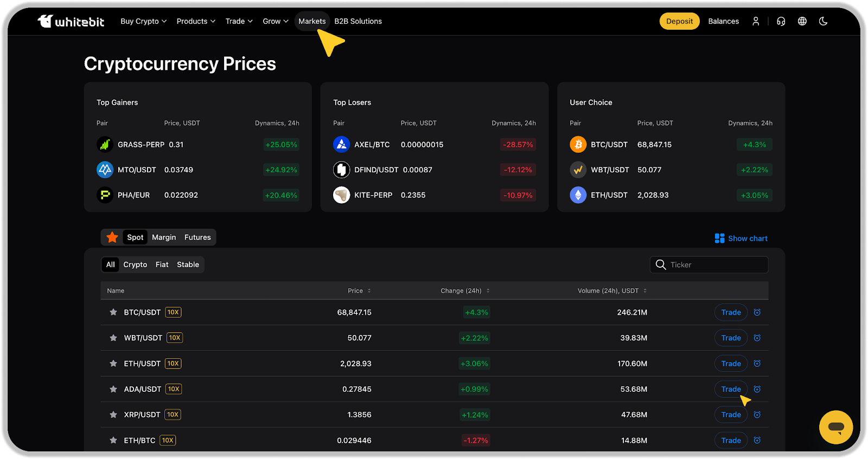Open the user account profile icon

756,21
